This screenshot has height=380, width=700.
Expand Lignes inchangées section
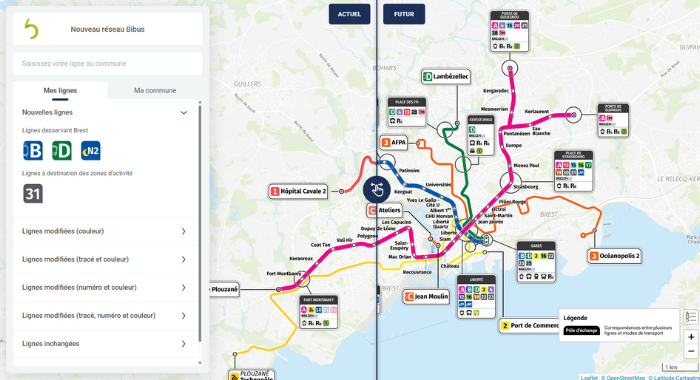click(106, 344)
